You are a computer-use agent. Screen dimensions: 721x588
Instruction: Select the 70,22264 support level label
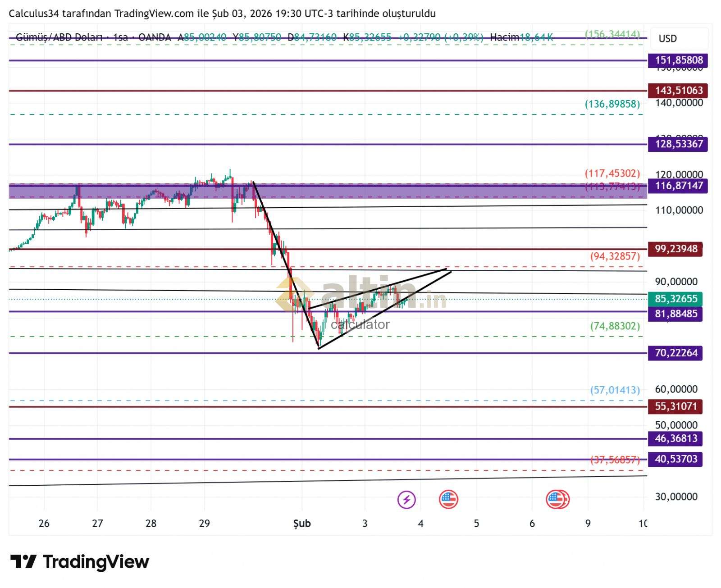(x=675, y=353)
